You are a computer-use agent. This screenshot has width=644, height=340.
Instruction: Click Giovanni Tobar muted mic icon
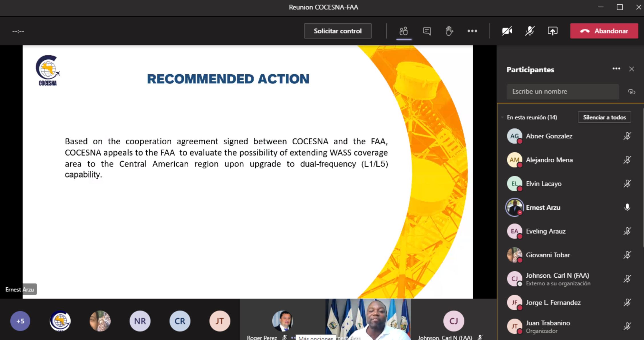(627, 255)
